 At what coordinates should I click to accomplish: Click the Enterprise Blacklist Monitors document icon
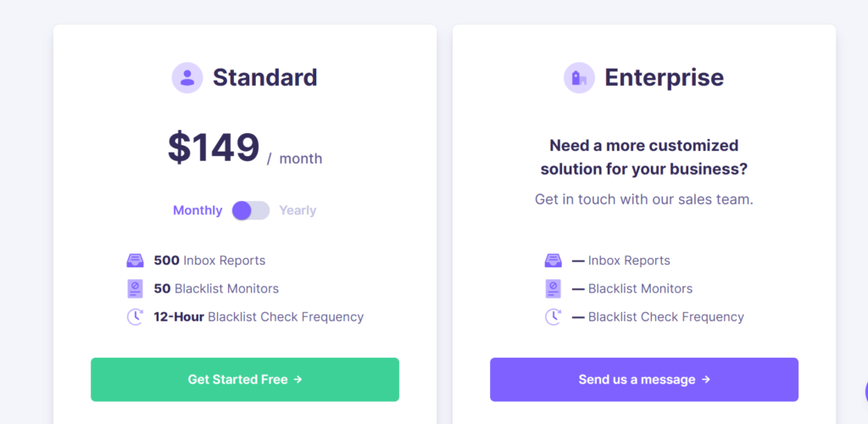[x=553, y=288]
